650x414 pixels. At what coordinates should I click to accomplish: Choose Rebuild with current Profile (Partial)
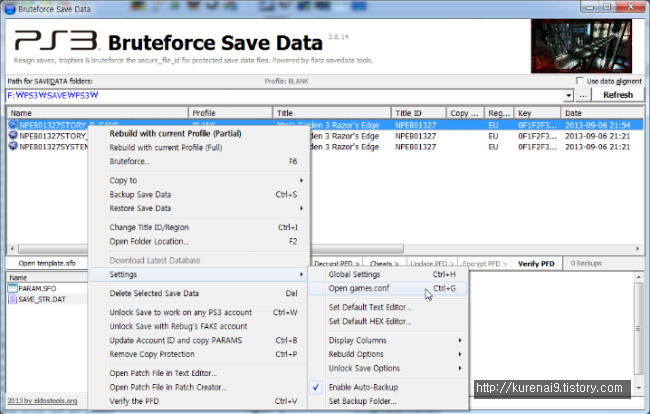pyautogui.click(x=175, y=133)
